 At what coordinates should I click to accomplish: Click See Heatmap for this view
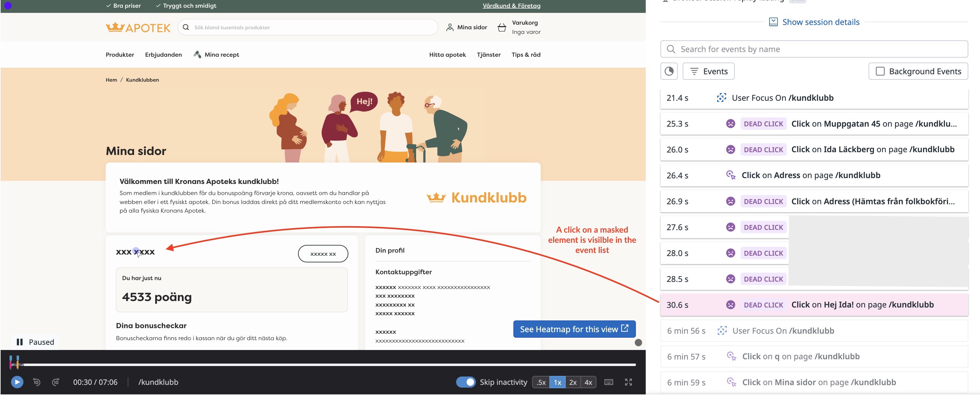(x=574, y=329)
